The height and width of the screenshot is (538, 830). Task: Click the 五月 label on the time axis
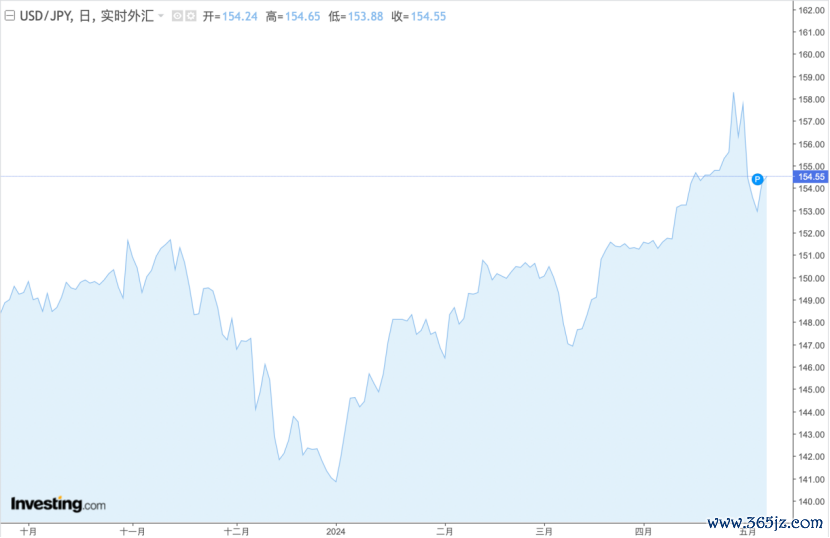click(x=748, y=530)
